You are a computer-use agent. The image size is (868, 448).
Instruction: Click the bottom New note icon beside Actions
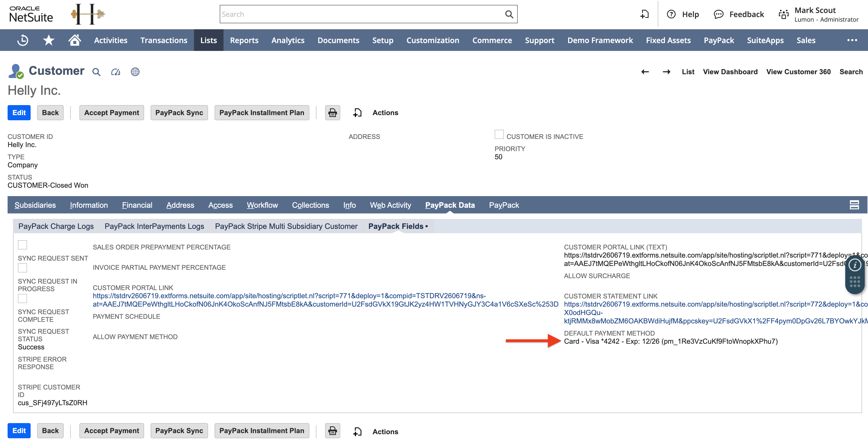click(x=357, y=431)
